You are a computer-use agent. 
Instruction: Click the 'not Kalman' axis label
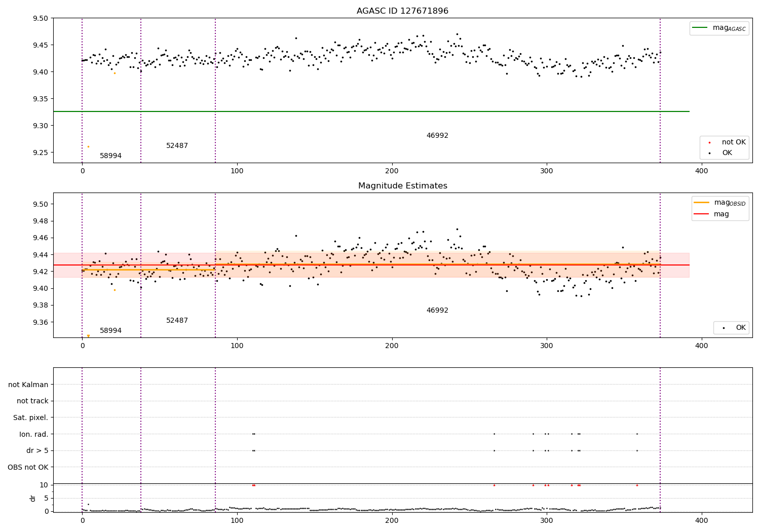(28, 385)
